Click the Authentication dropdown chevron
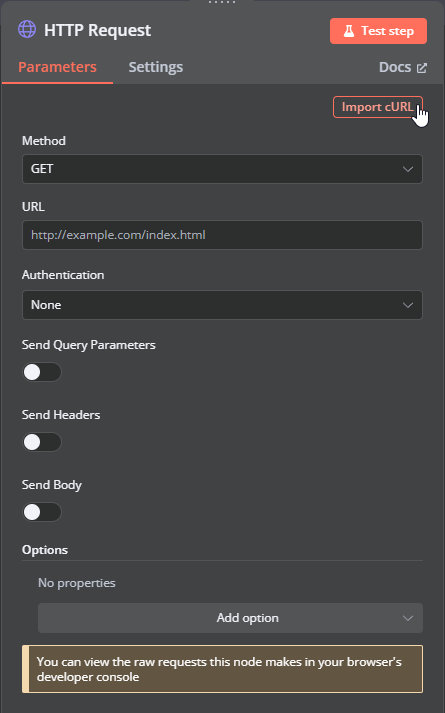The image size is (445, 713). (x=408, y=305)
